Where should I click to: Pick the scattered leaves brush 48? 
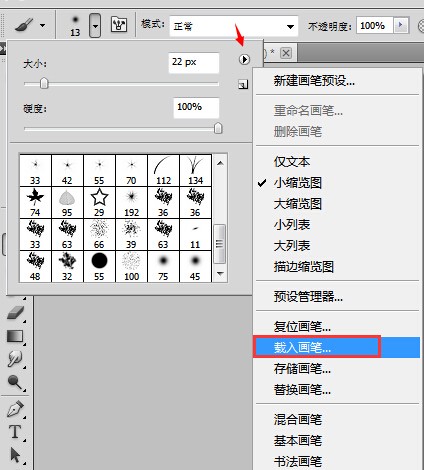click(35, 266)
